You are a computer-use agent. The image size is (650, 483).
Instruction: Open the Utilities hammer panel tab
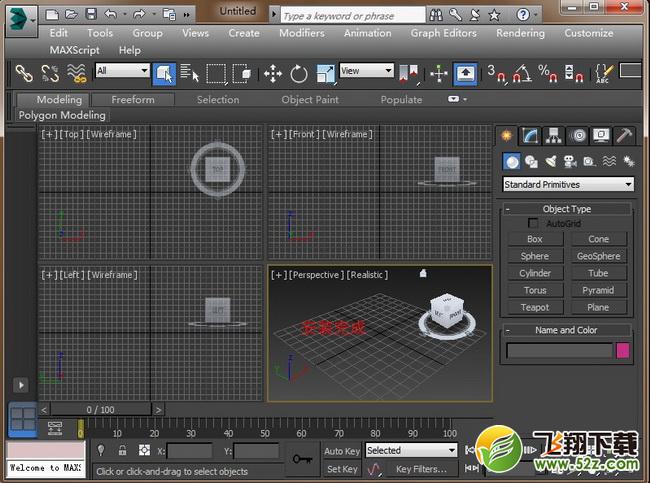(x=624, y=135)
